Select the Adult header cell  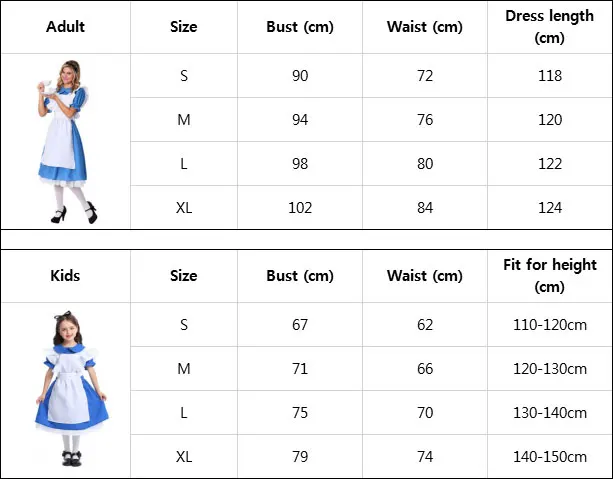pos(65,27)
